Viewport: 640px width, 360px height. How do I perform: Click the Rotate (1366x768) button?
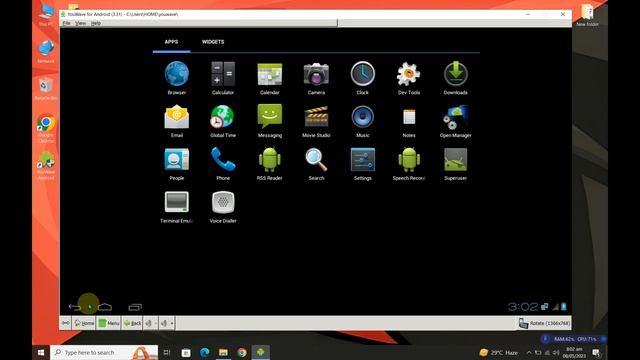(x=544, y=323)
